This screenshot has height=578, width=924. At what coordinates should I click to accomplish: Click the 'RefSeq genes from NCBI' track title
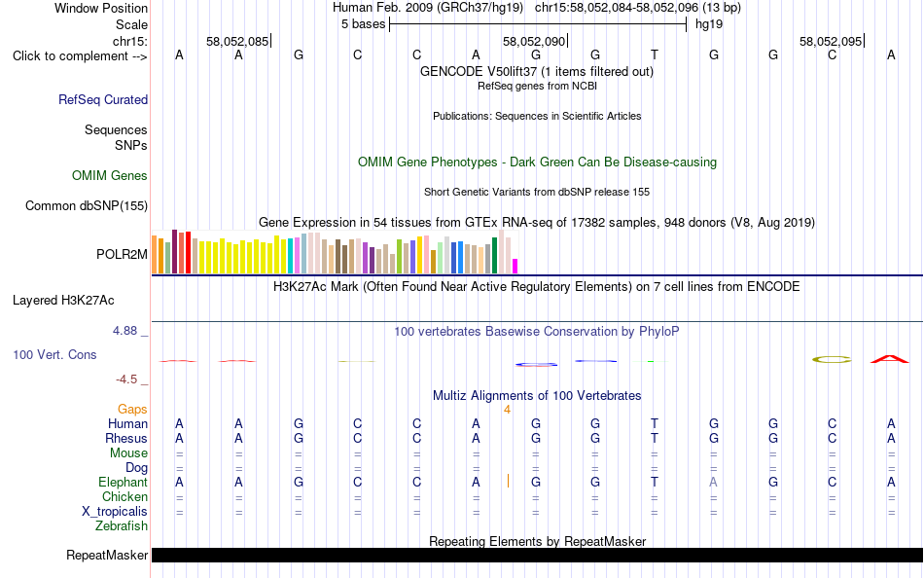pyautogui.click(x=538, y=86)
